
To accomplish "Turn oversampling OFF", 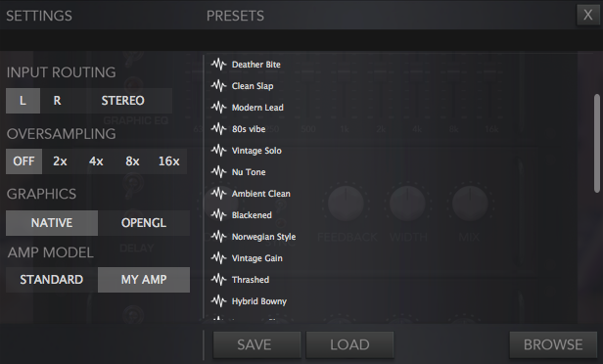I will pos(23,161).
